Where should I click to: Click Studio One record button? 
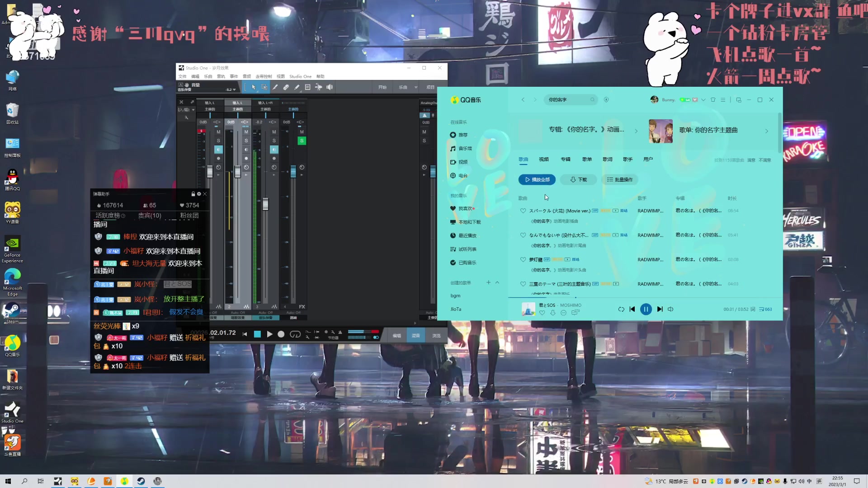[x=281, y=334]
